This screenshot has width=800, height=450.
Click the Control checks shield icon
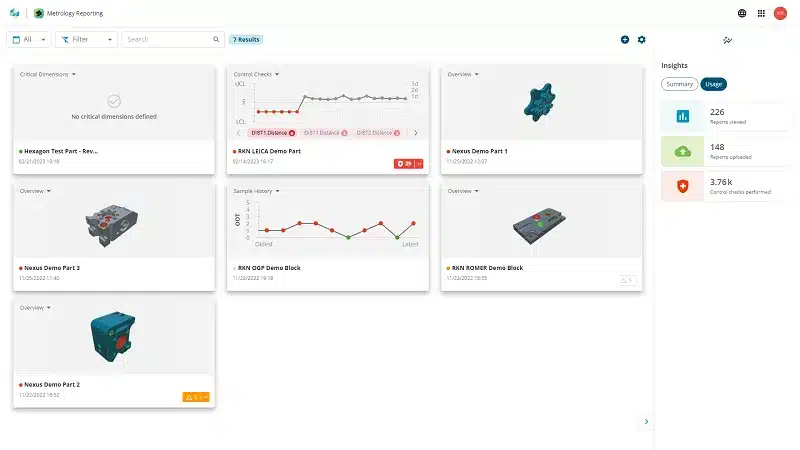tap(683, 186)
